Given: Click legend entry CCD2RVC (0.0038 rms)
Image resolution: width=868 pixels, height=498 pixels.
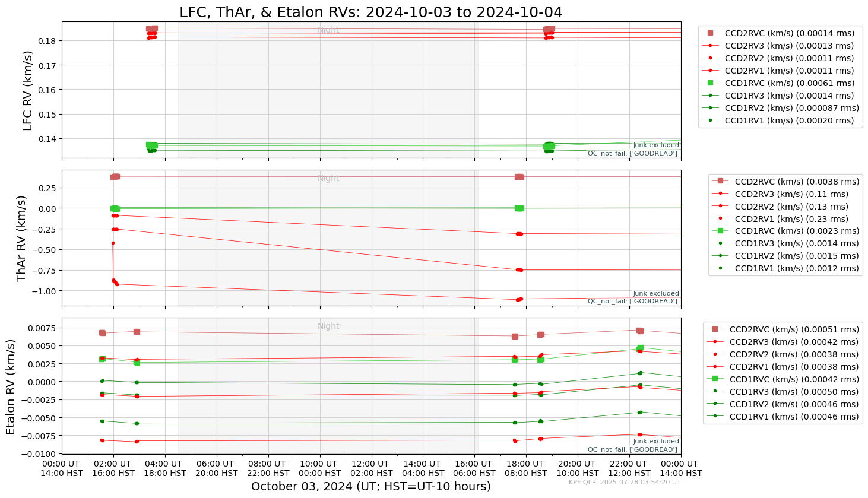Looking at the screenshot, I should [x=786, y=182].
